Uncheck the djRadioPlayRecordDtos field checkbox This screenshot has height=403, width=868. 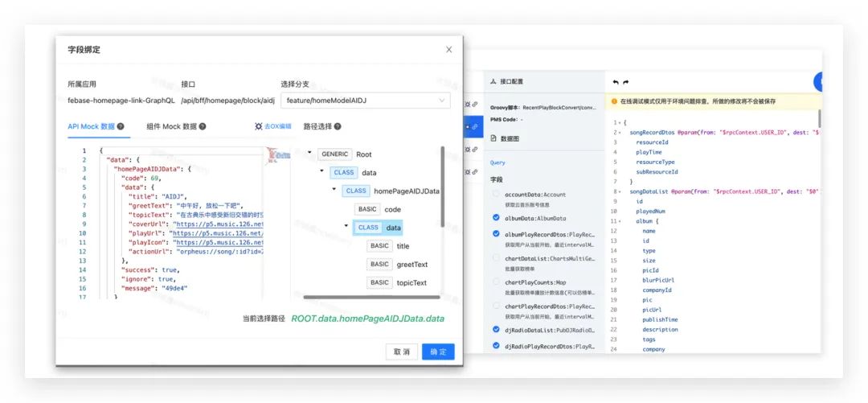[x=496, y=346]
